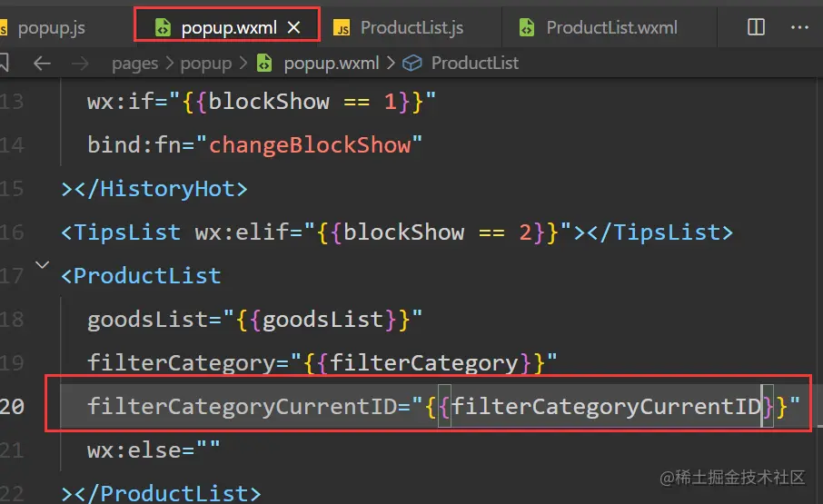
Task: Click 'wx:if' attribute on line 13
Action: 120,101
